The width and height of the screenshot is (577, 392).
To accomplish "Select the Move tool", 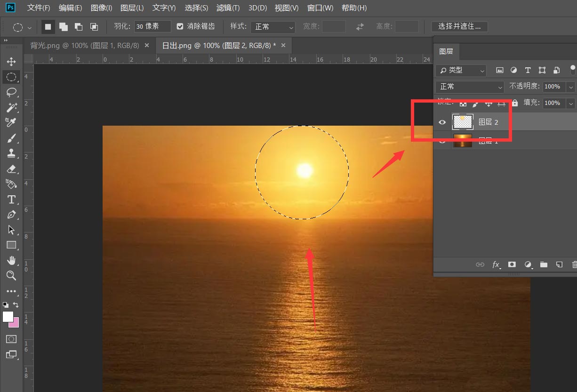I will (x=11, y=62).
